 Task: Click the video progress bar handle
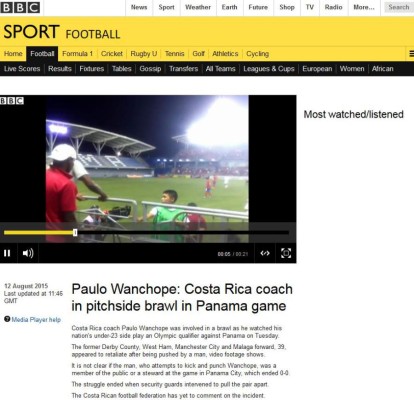(x=75, y=232)
